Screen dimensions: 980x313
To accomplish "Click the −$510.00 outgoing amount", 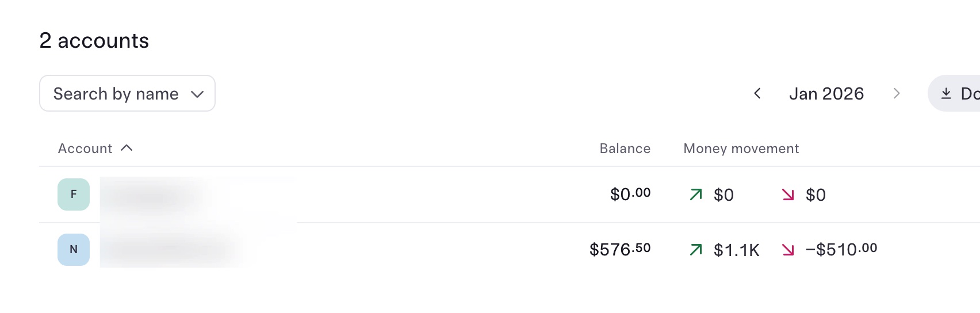I will (841, 250).
